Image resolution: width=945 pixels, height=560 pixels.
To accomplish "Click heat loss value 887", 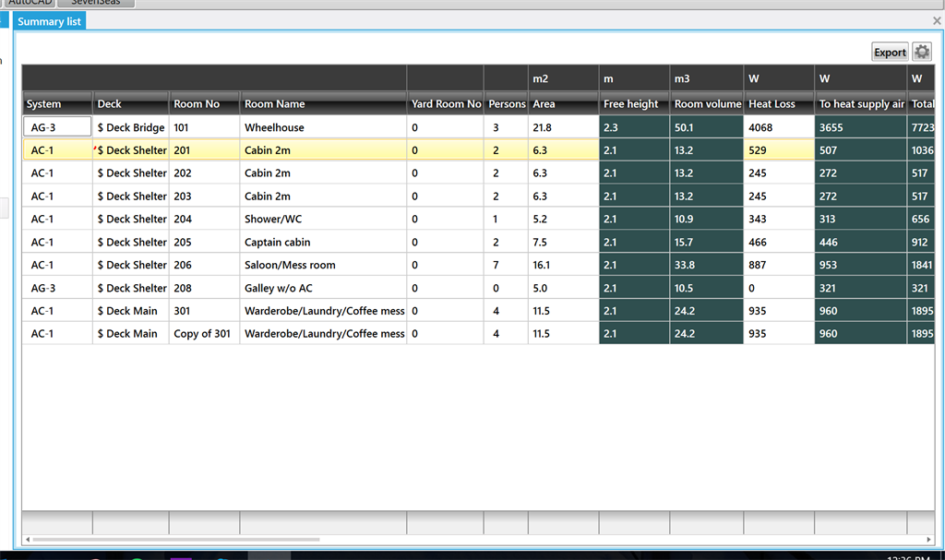I will [x=779, y=265].
